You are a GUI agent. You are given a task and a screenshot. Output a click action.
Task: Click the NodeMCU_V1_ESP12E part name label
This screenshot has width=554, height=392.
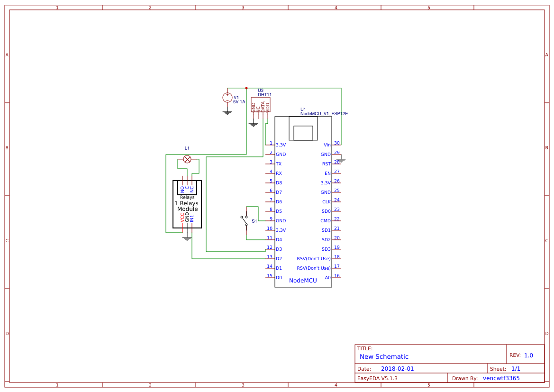tap(324, 114)
